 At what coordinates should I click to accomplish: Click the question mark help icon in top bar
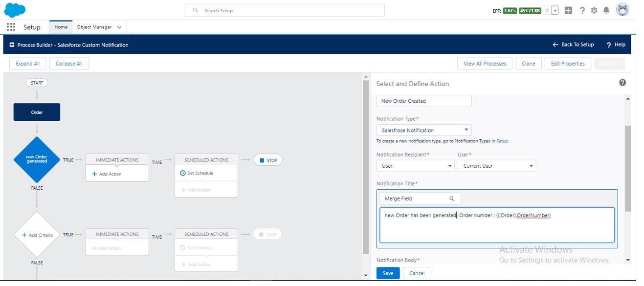tap(582, 10)
